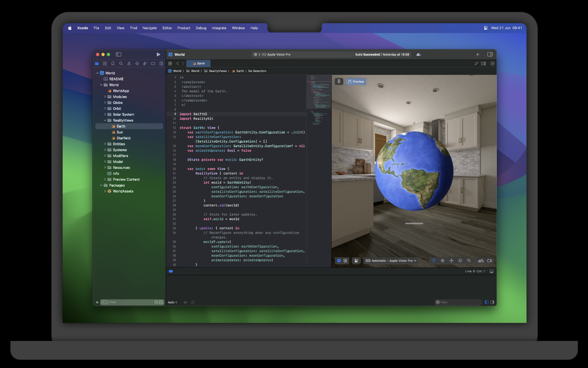
Task: Select Earth file in RealityViews folder
Action: pyautogui.click(x=120, y=126)
